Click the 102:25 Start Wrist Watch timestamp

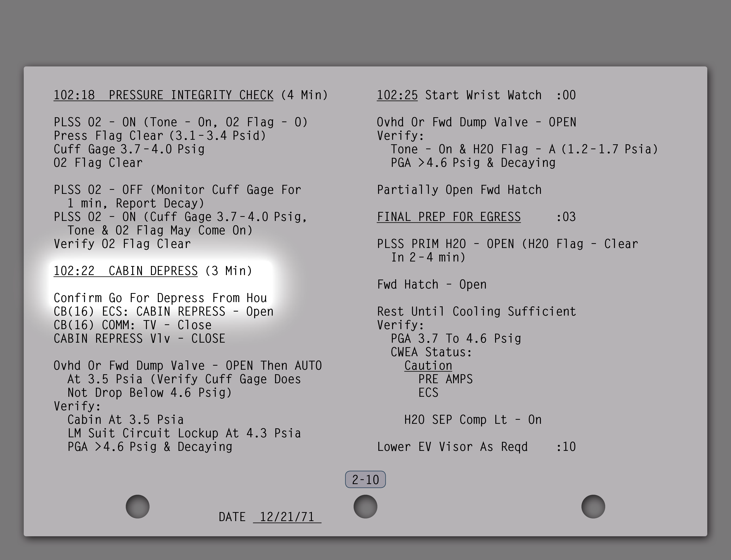tap(397, 95)
